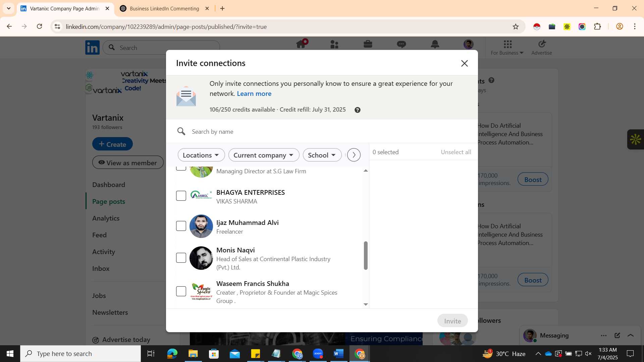View site information icon in address bar
The width and height of the screenshot is (644, 362).
point(57,26)
